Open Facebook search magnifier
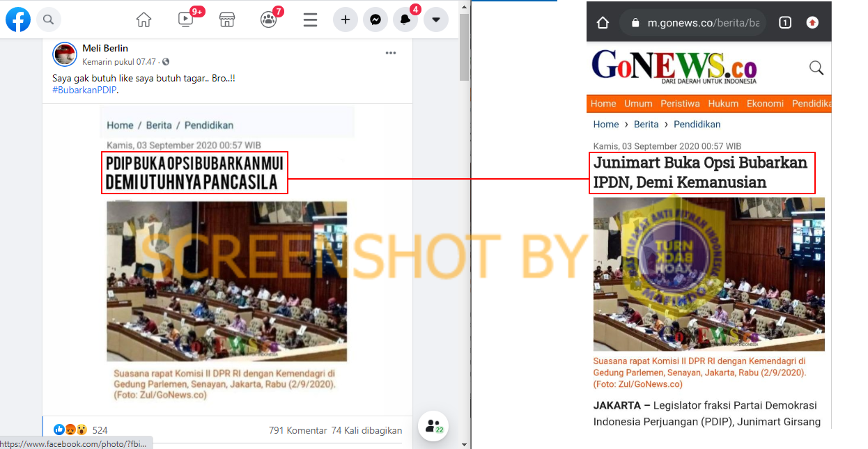The height and width of the screenshot is (449, 868). coord(48,19)
